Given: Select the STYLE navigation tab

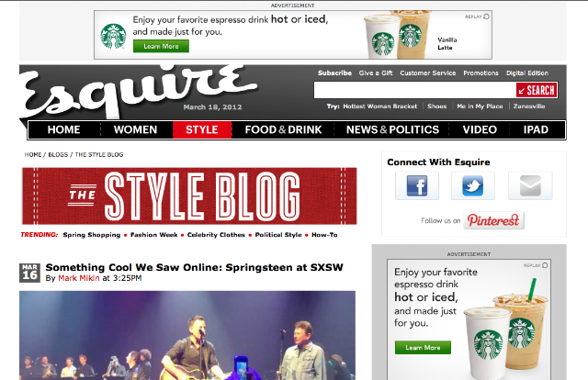Looking at the screenshot, I should pyautogui.click(x=202, y=129).
